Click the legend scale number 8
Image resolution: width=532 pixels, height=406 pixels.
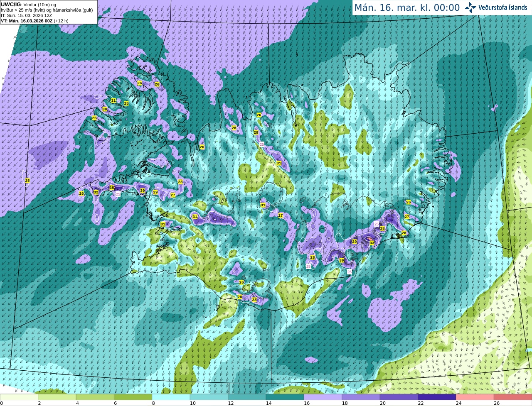click(153, 403)
